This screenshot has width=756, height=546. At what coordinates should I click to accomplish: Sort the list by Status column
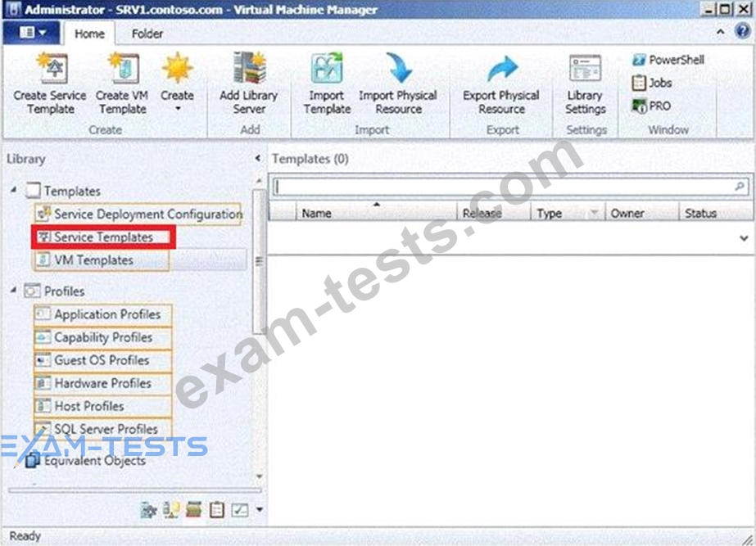pos(716,213)
